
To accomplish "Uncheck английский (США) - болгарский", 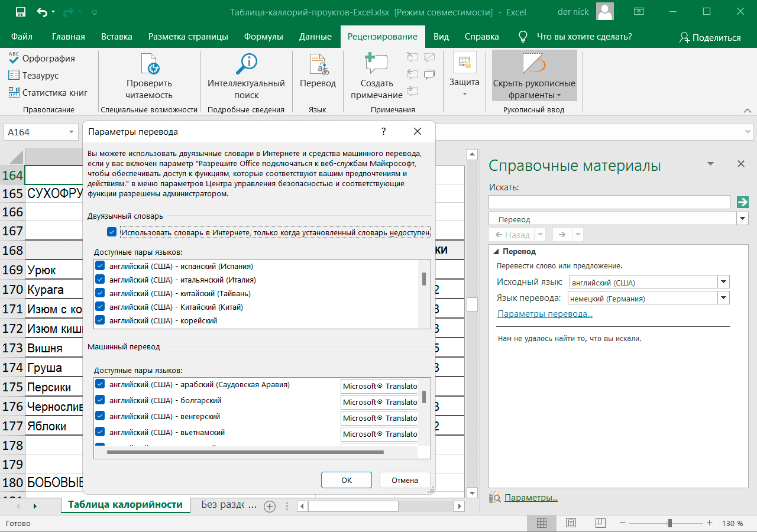I will tap(100, 400).
